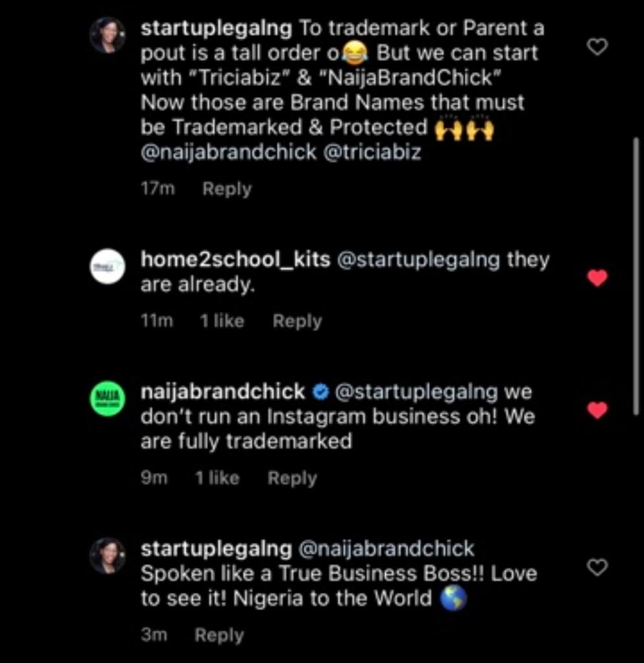Image resolution: width=644 pixels, height=663 pixels.
Task: Reply to startuplegalng's 17m comment
Action: point(227,189)
